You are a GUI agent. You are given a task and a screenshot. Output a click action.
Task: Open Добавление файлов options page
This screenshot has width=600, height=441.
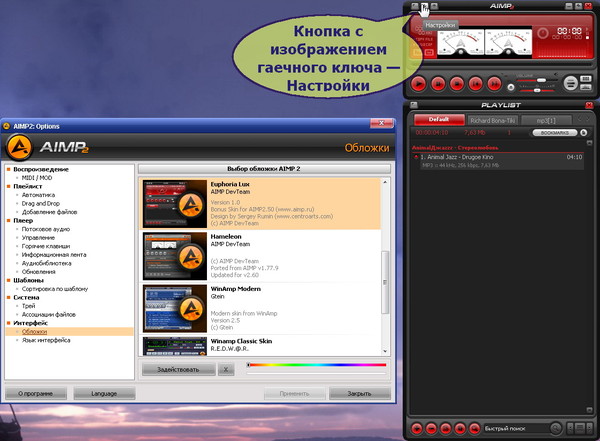(49, 212)
